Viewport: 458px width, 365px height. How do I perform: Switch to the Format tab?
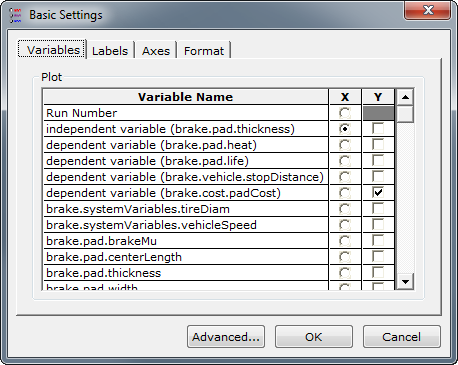(204, 51)
